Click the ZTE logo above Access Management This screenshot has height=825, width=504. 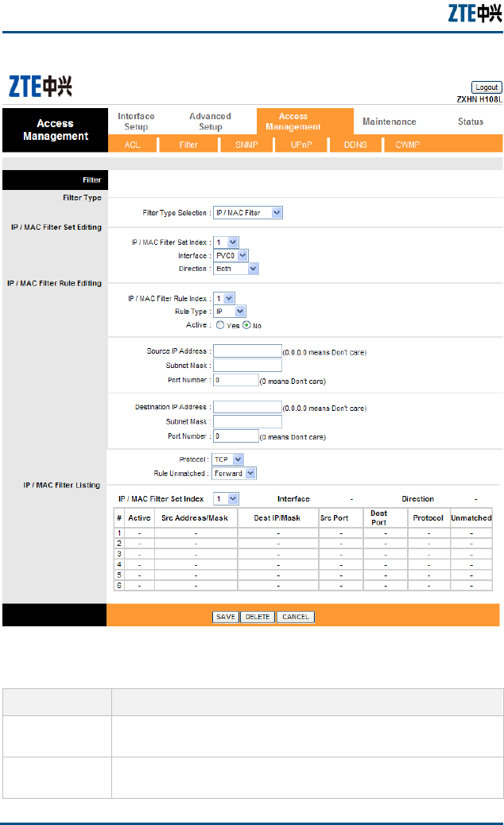point(41,87)
